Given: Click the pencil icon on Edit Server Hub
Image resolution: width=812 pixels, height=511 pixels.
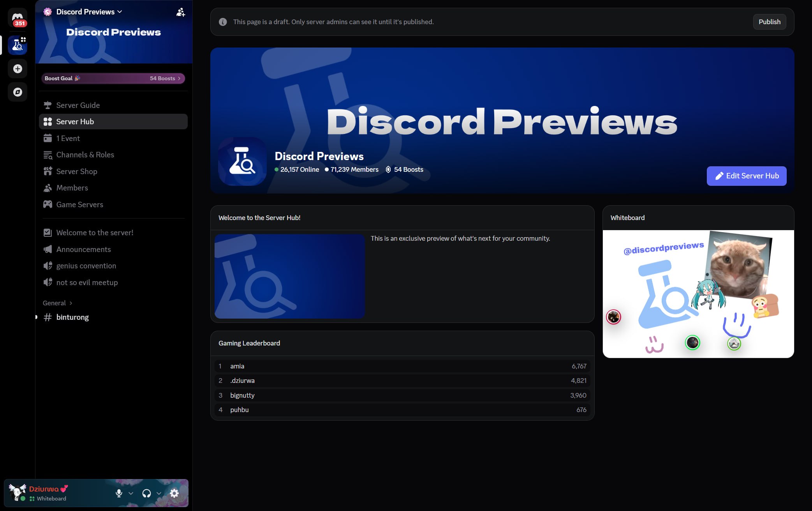Looking at the screenshot, I should pyautogui.click(x=719, y=176).
